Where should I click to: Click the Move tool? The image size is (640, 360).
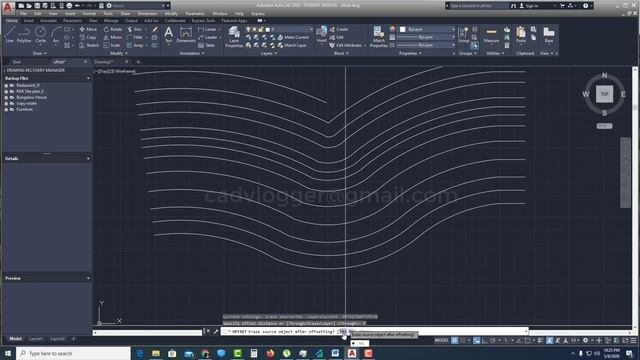tap(88, 29)
